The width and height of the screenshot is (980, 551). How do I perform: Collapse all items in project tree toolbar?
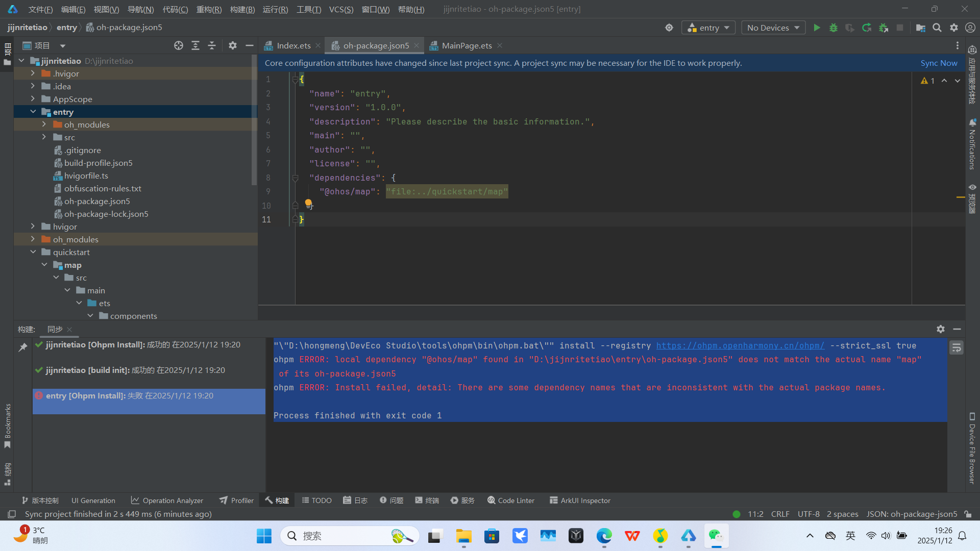[212, 45]
